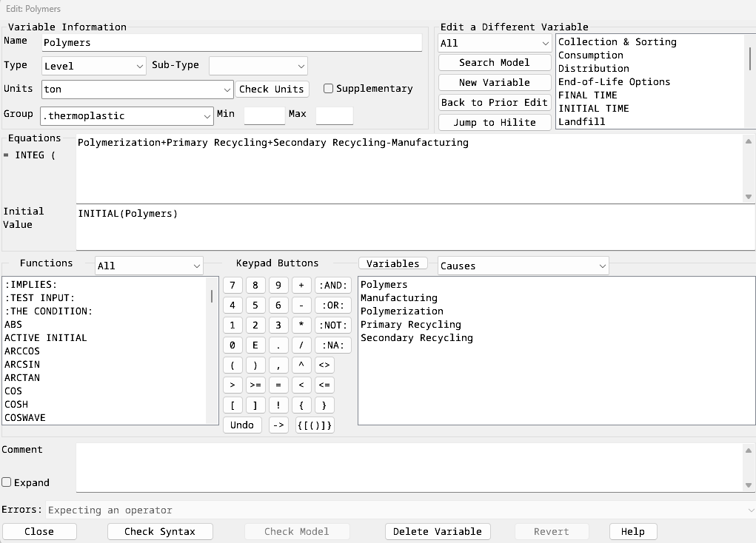Screen dimensions: 756x543
Task: Click the close parenthesis keypad button
Action: click(255, 365)
